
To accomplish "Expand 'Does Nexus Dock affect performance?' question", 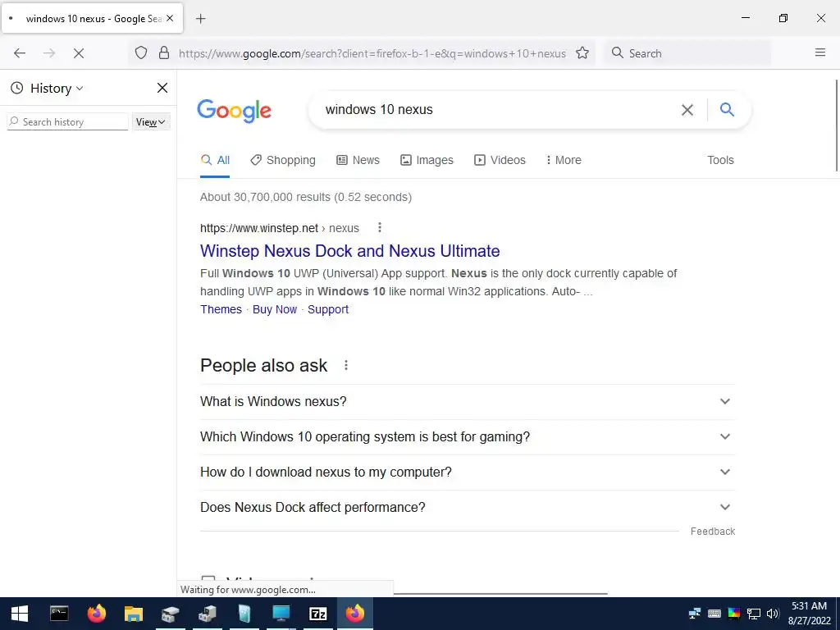I will coord(467,507).
